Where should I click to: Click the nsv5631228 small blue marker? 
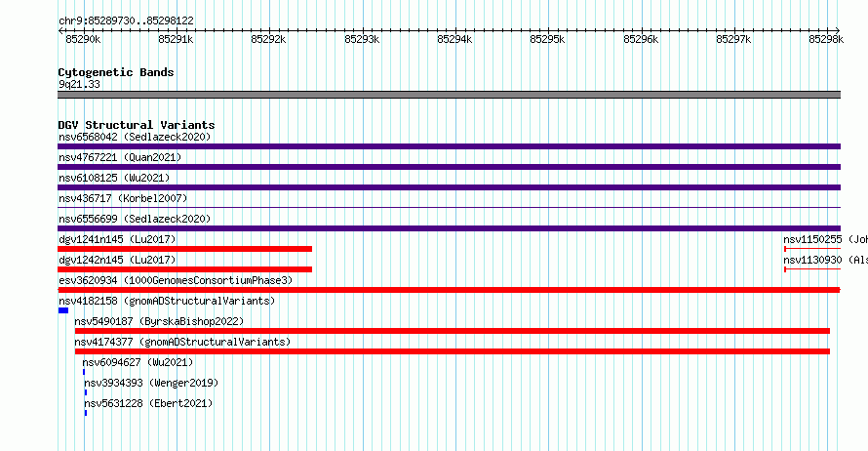tap(86, 413)
